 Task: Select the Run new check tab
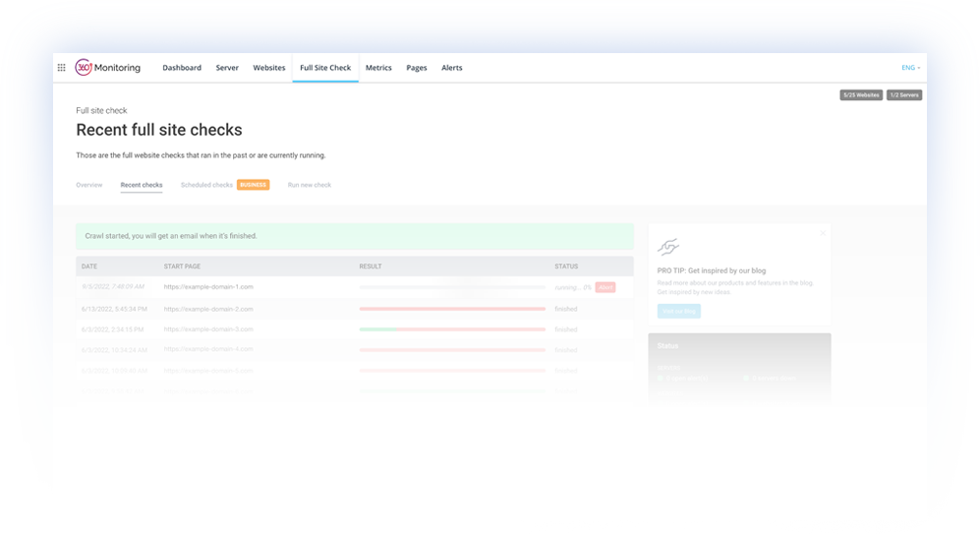(x=309, y=185)
